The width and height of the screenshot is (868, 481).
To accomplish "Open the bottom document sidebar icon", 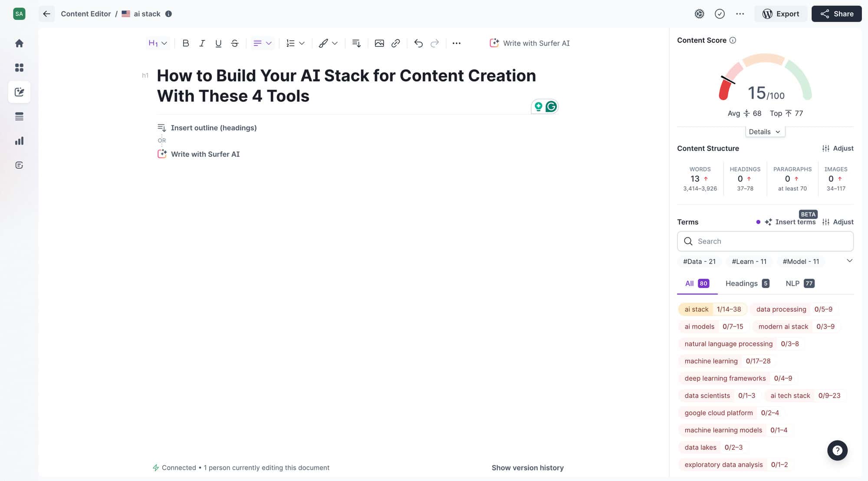I will (19, 165).
